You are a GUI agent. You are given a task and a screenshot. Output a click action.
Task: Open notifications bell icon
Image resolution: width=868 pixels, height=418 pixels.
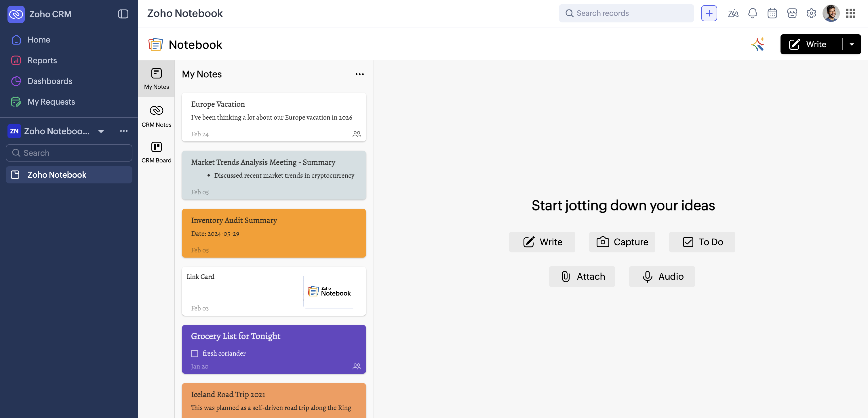(752, 14)
